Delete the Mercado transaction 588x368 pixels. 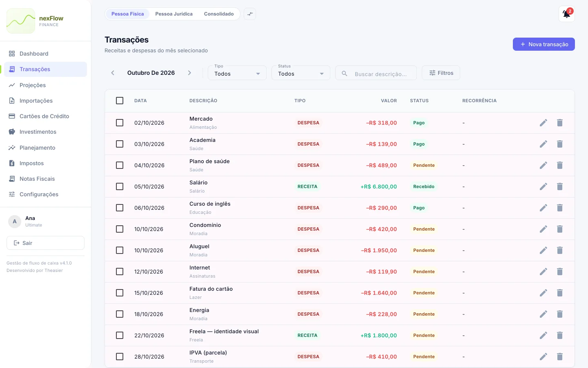[560, 123]
